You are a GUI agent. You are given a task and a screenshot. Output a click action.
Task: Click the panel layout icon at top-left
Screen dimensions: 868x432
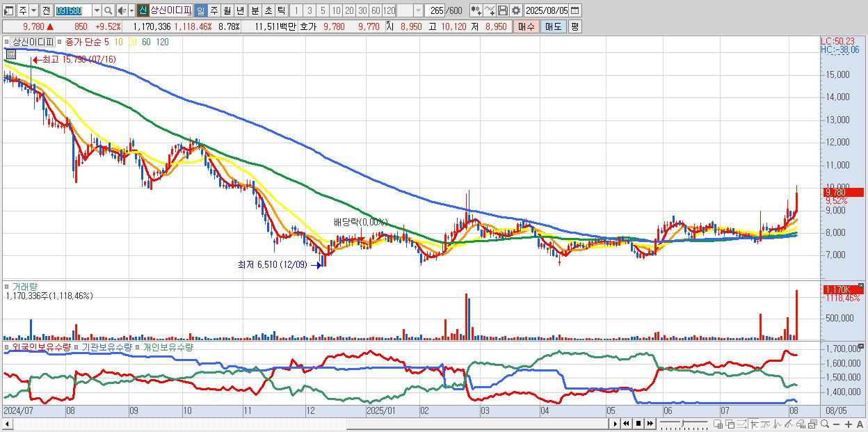point(8,10)
